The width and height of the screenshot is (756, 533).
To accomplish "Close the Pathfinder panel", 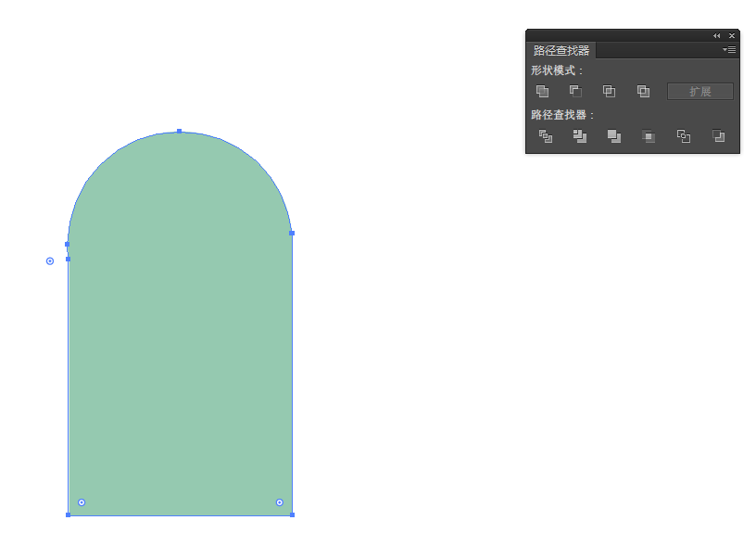I will tap(731, 35).
